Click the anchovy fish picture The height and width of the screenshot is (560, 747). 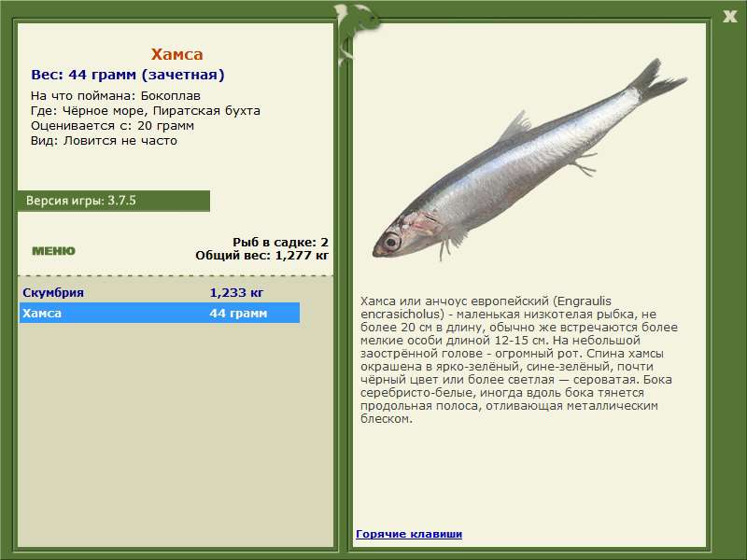(x=529, y=161)
